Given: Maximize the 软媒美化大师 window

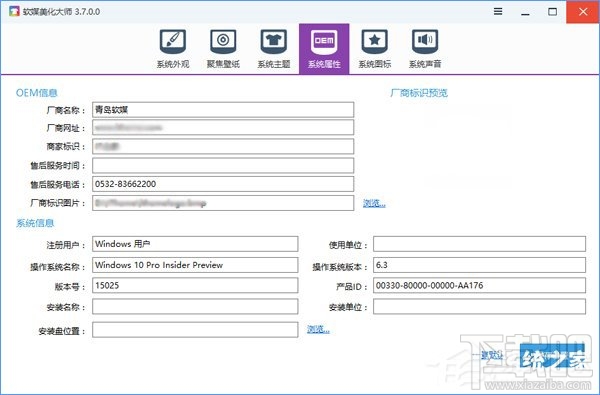Looking at the screenshot, I should pyautogui.click(x=552, y=12).
